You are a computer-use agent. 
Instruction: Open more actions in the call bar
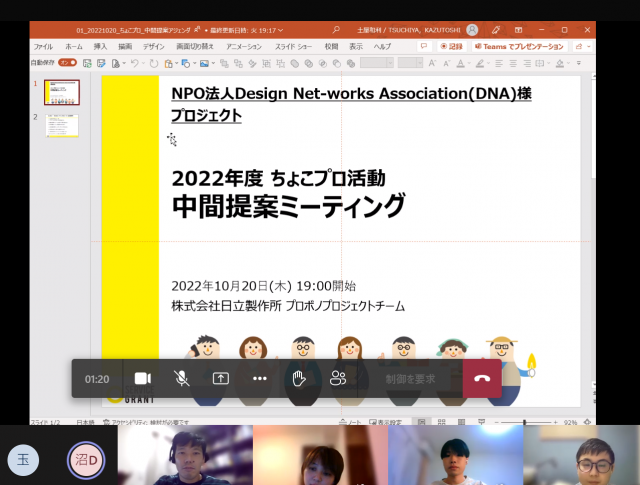pyautogui.click(x=260, y=378)
